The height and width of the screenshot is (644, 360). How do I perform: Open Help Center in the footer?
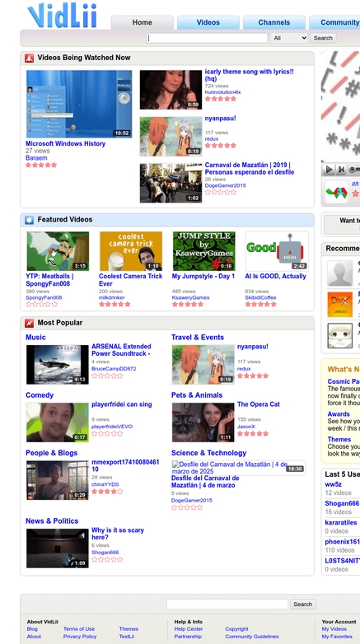pyautogui.click(x=188, y=629)
